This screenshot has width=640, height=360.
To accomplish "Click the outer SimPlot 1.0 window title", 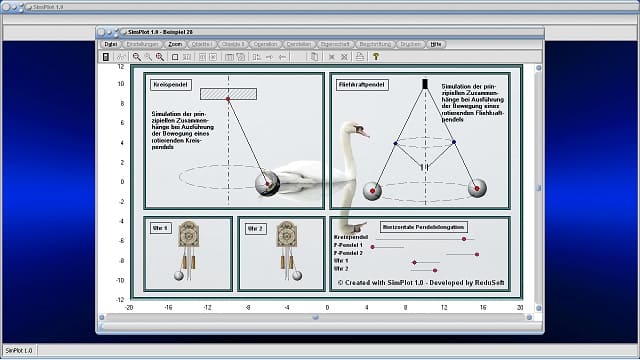I will [x=48, y=7].
